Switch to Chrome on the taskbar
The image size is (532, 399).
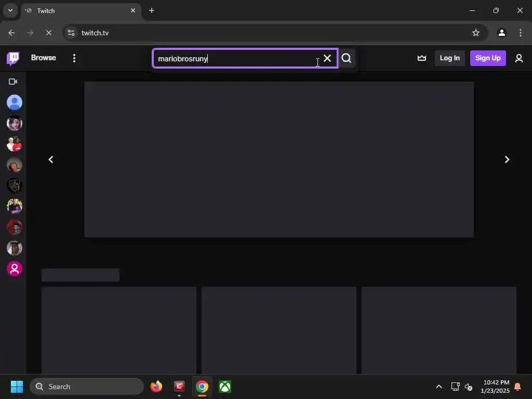click(202, 387)
